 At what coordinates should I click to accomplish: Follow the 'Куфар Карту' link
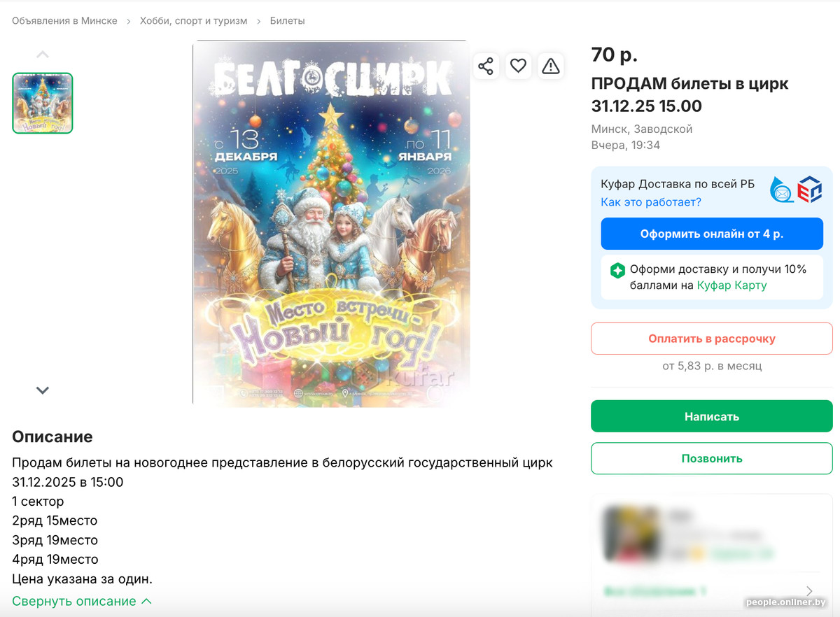click(731, 285)
